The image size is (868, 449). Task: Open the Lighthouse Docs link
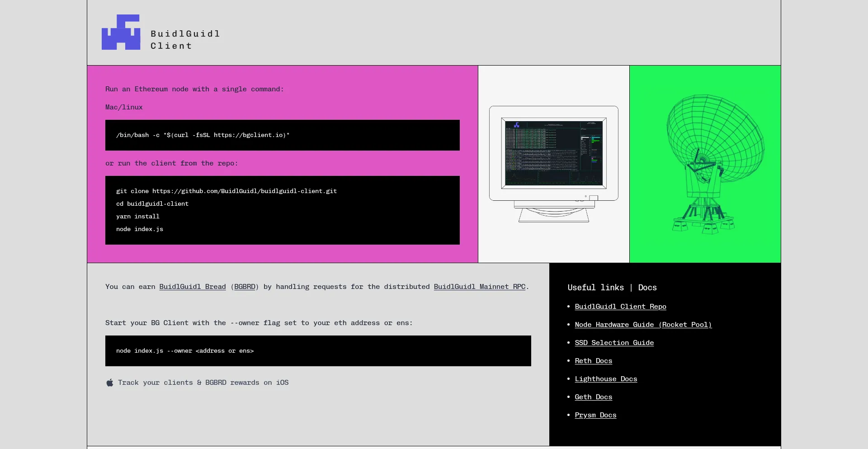point(606,379)
